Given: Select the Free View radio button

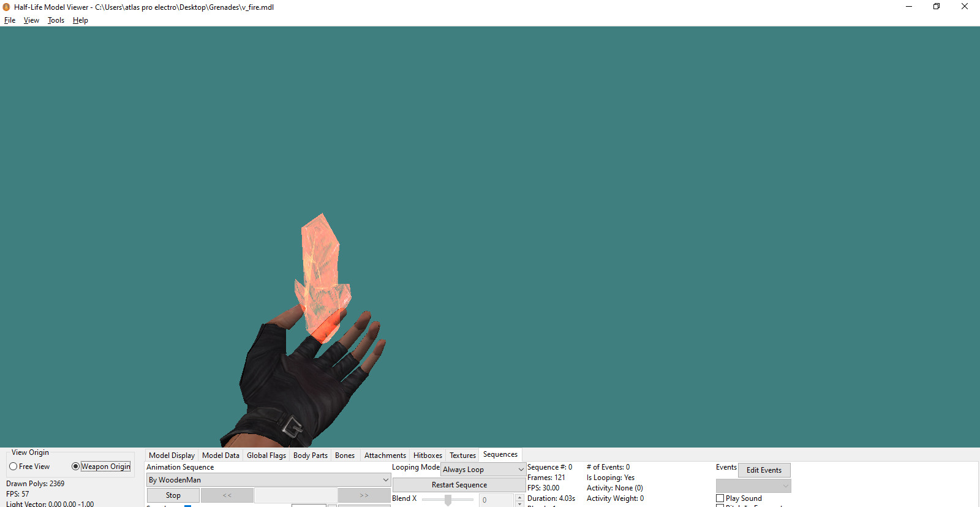Looking at the screenshot, I should tap(13, 467).
